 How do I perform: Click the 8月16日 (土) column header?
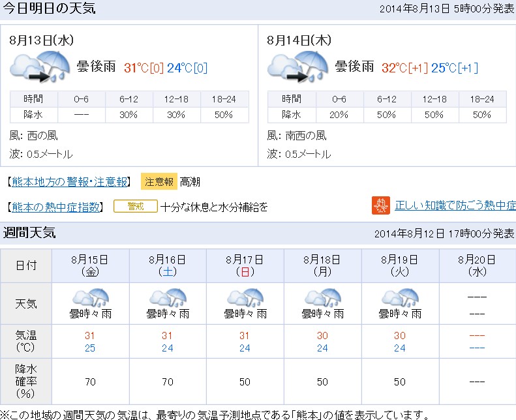pos(168,265)
